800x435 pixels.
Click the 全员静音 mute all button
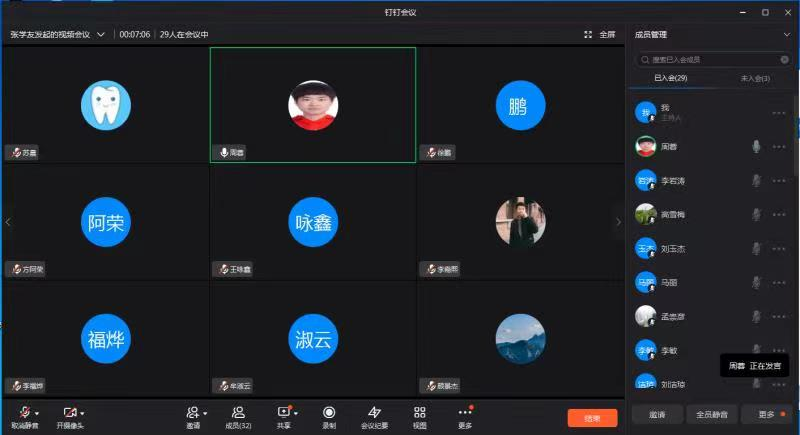(712, 415)
